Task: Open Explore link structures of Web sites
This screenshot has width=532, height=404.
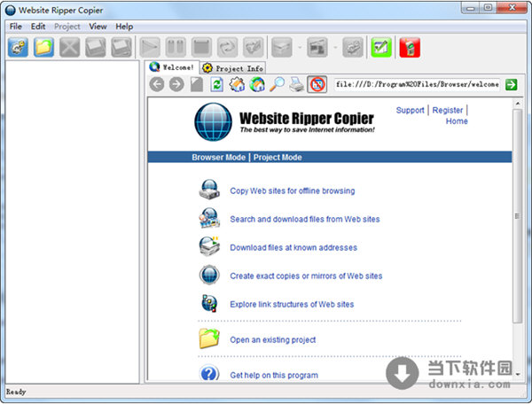Action: (x=292, y=305)
